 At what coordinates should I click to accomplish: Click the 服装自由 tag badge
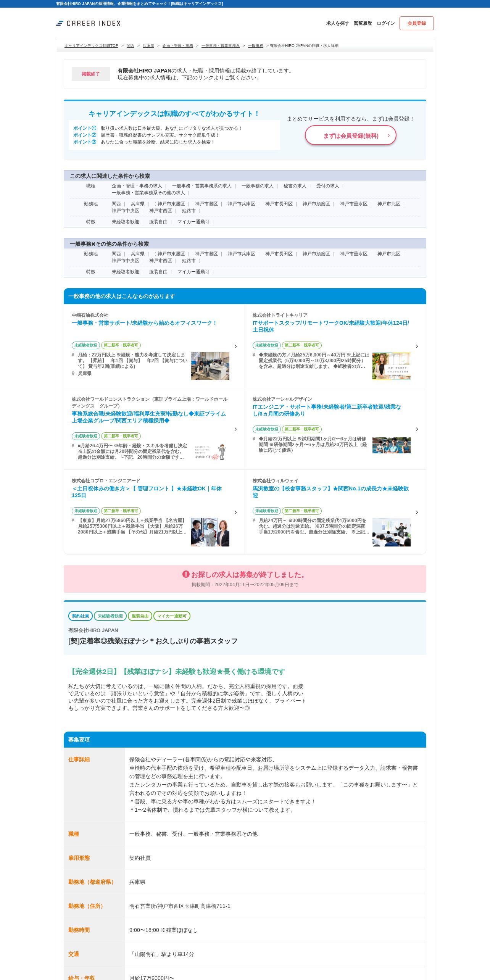[140, 616]
